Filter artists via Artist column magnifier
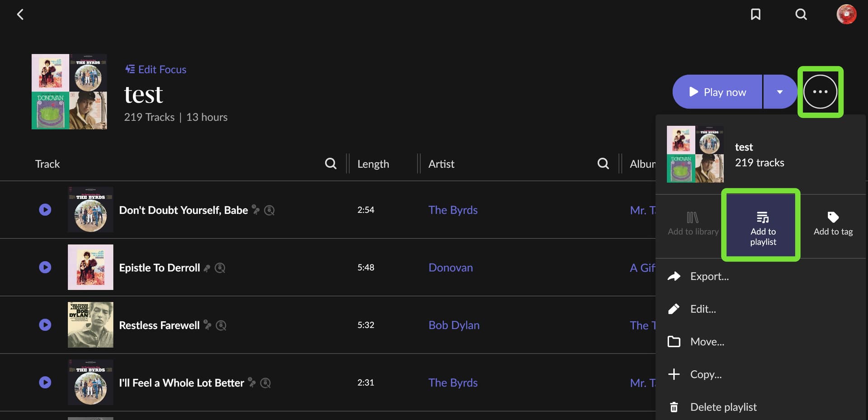 click(603, 164)
